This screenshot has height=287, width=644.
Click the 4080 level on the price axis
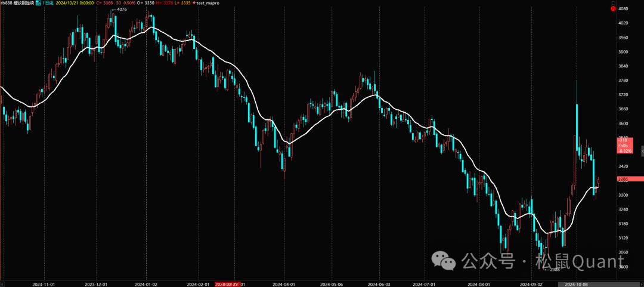click(624, 9)
